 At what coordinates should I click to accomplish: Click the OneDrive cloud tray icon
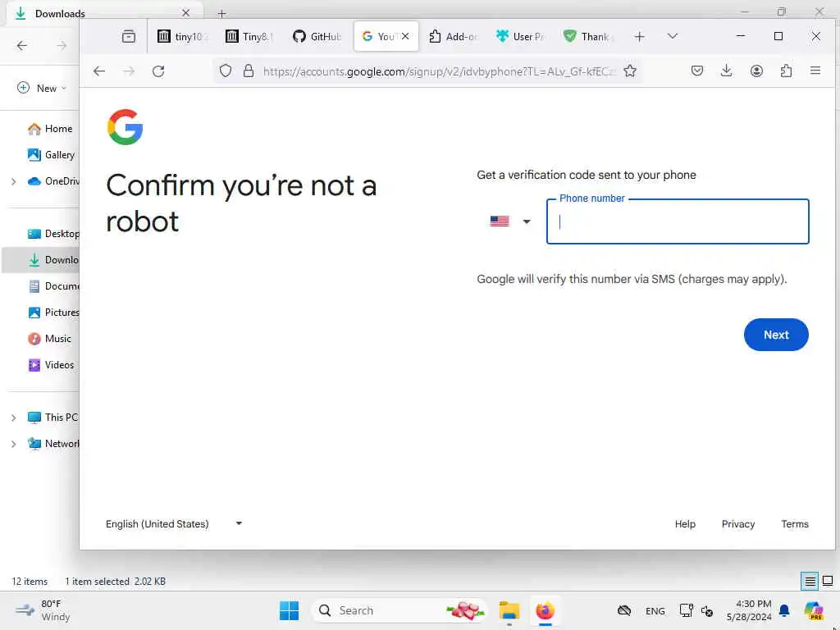click(624, 610)
